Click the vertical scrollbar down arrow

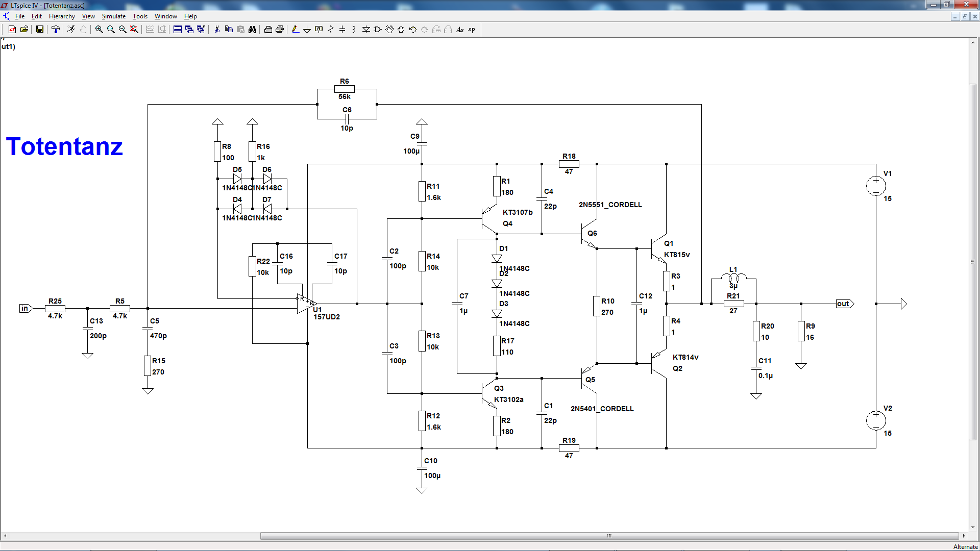pyautogui.click(x=972, y=528)
